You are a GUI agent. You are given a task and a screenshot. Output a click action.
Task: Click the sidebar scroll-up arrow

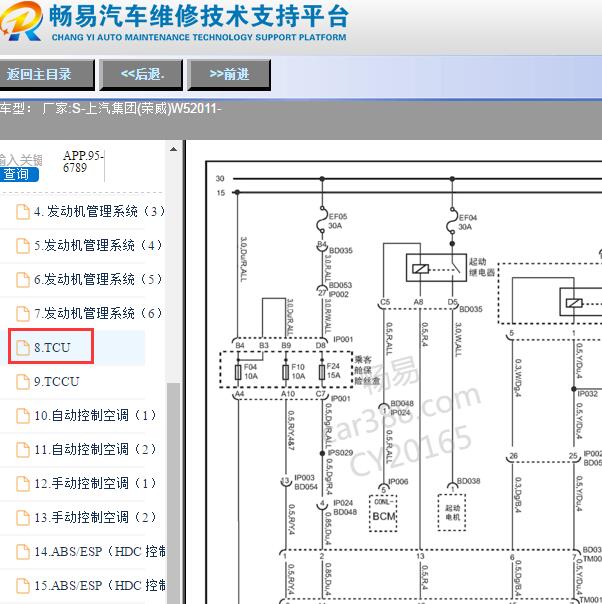coord(173,149)
